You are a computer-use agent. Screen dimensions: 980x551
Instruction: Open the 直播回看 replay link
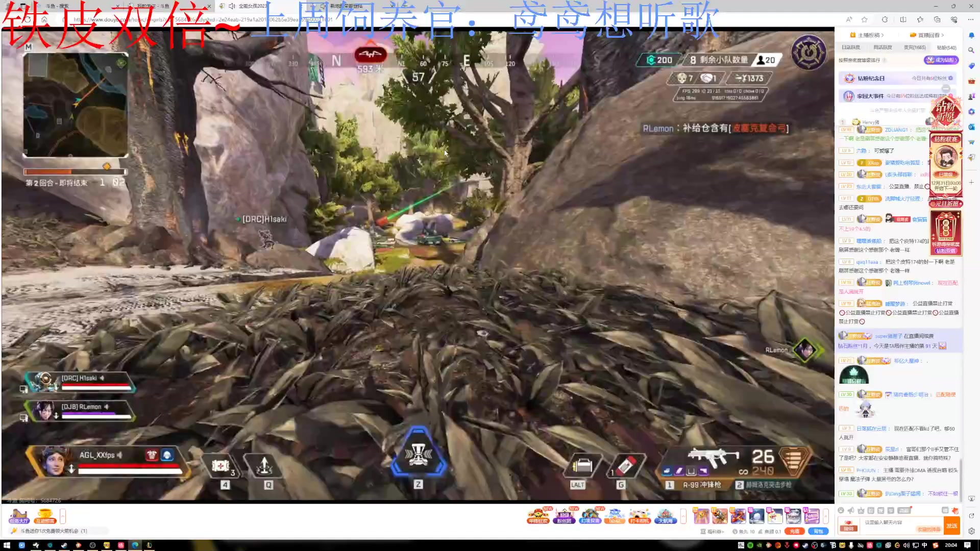[x=927, y=35]
